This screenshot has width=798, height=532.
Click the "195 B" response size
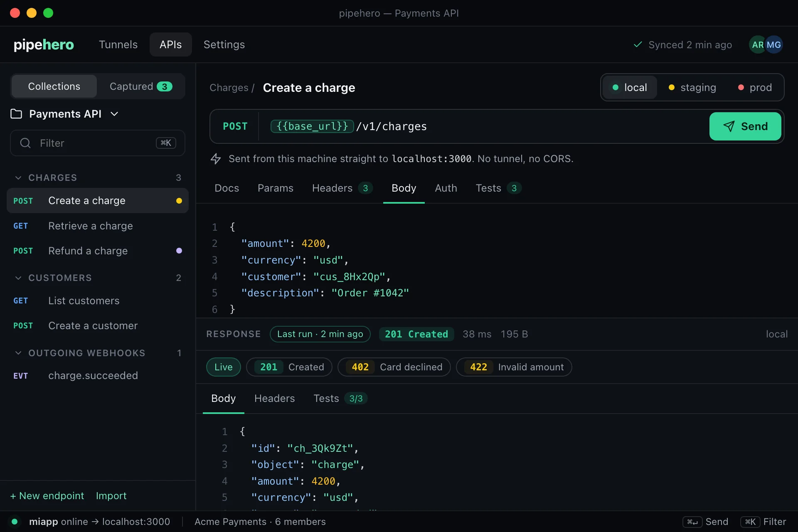pos(514,334)
